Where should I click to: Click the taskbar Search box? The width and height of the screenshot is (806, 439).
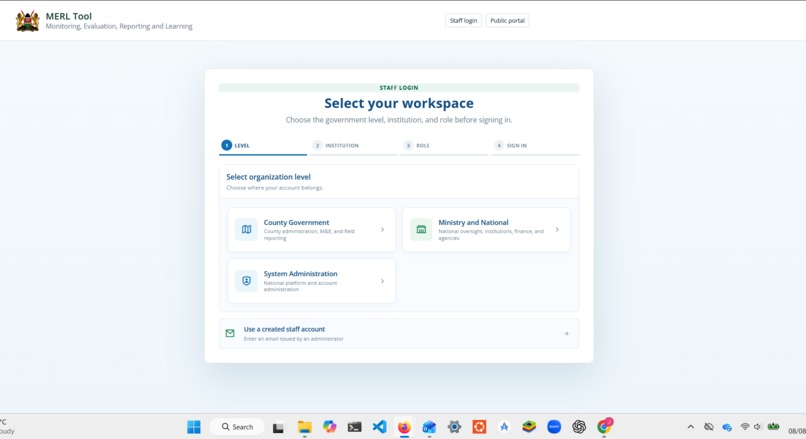(237, 427)
